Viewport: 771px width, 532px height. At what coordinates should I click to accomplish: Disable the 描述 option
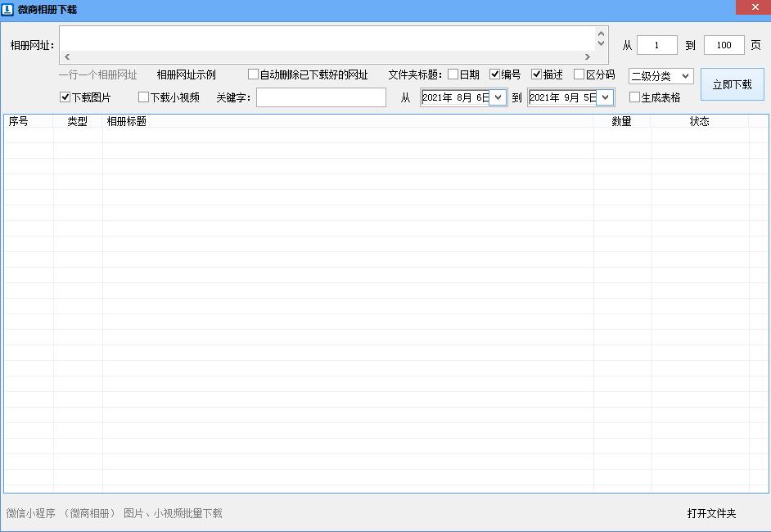pos(537,74)
